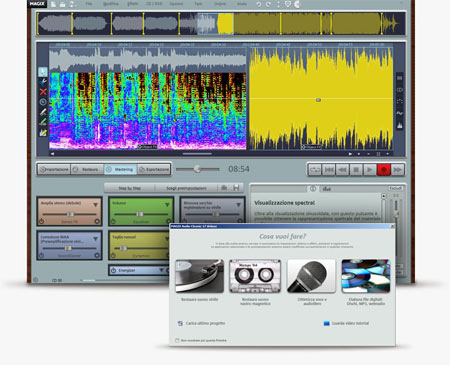Click the play transport button
This screenshot has height=365, width=450.
[370, 170]
